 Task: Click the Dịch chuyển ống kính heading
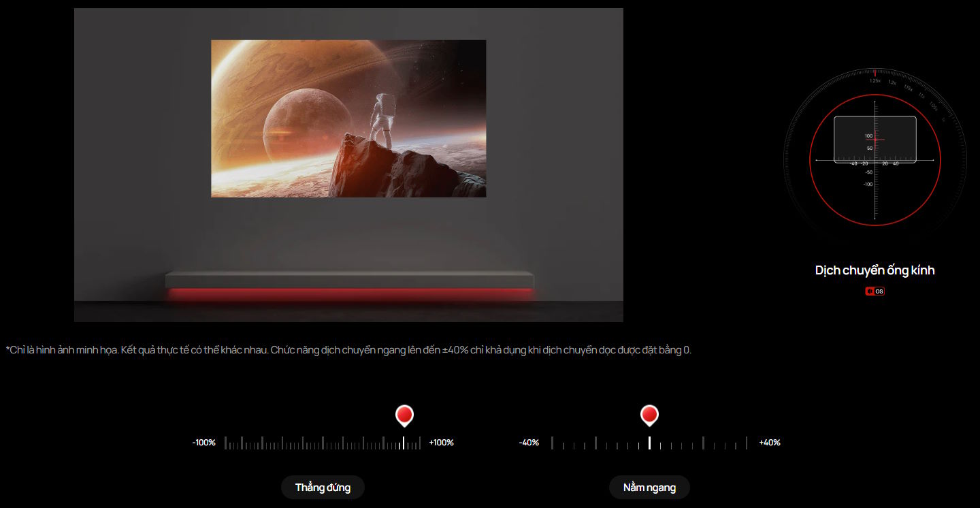[875, 270]
